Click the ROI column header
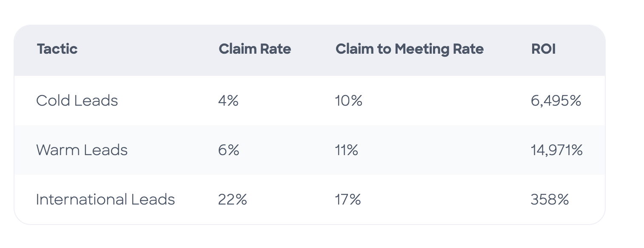The width and height of the screenshot is (644, 248). click(543, 49)
